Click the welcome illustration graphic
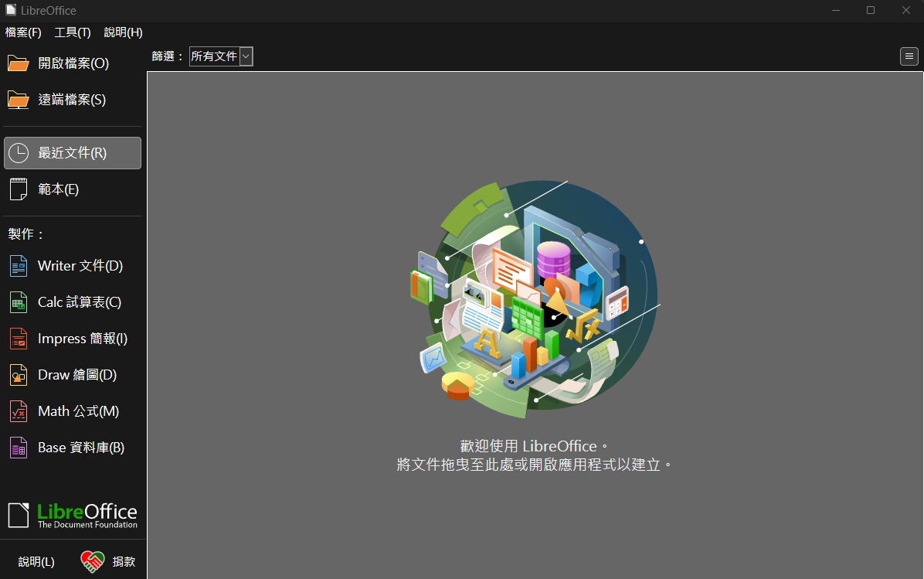The image size is (924, 579). pyautogui.click(x=535, y=299)
